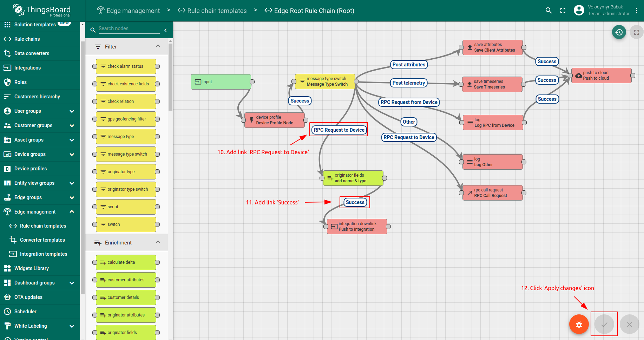This screenshot has height=340, width=644.
Task: Toggle fullscreen mode icon in header
Action: 563,11
